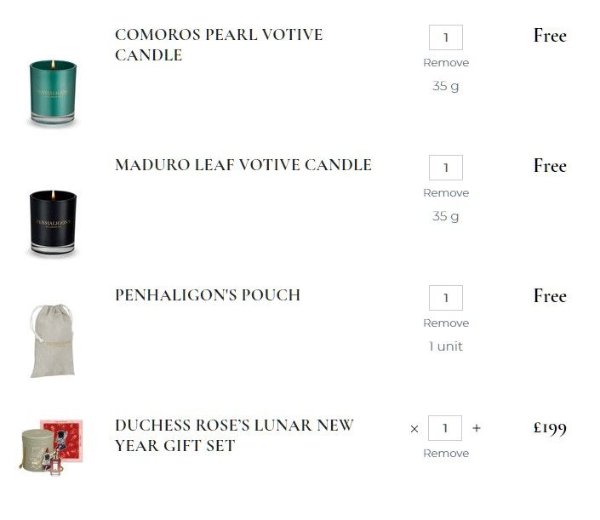
Task: Open the Penhaligon's Pouch product image
Action: (51, 341)
